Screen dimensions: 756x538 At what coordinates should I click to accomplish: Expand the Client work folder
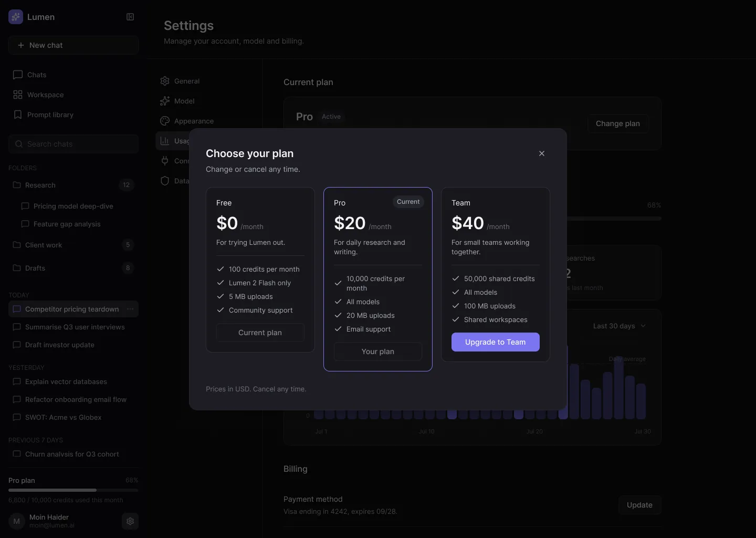click(x=73, y=245)
